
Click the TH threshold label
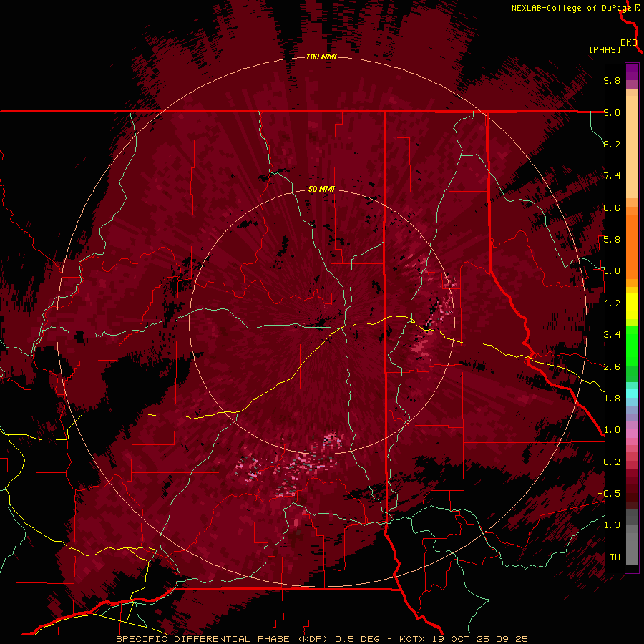click(615, 557)
